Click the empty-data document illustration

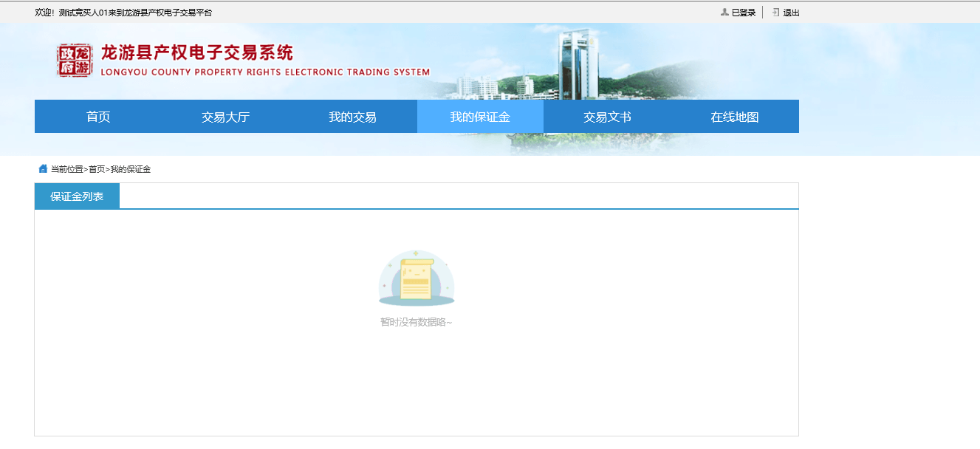coord(416,278)
